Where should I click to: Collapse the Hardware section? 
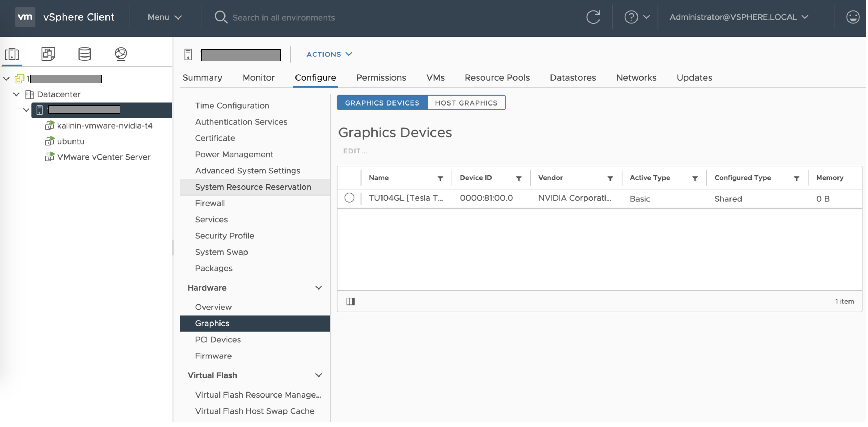[319, 288]
